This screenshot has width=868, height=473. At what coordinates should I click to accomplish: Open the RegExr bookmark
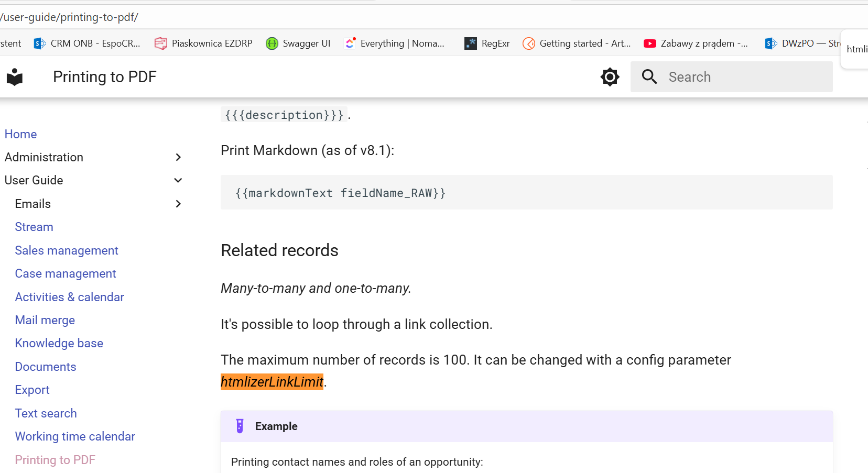[x=487, y=43]
